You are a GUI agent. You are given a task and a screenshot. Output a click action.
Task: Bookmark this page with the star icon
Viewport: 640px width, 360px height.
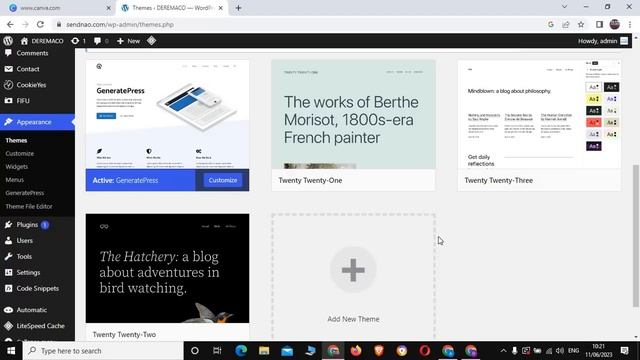[581, 24]
